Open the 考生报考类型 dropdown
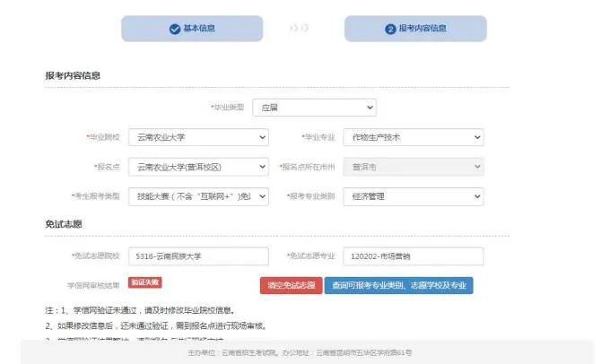 click(198, 195)
